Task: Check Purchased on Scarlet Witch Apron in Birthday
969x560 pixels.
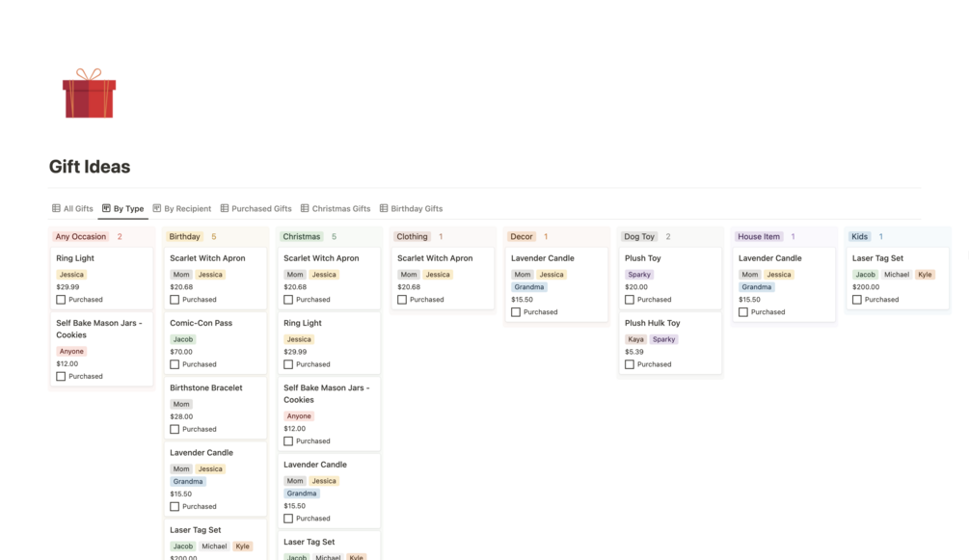Action: (175, 299)
